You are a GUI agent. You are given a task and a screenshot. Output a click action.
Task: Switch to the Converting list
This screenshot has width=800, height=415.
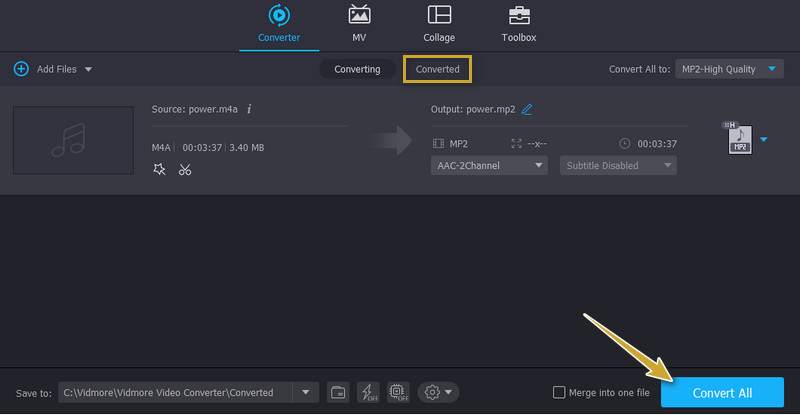tap(357, 69)
